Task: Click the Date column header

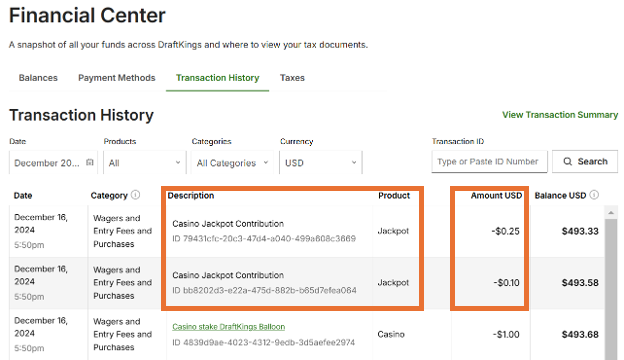Action: (x=23, y=196)
